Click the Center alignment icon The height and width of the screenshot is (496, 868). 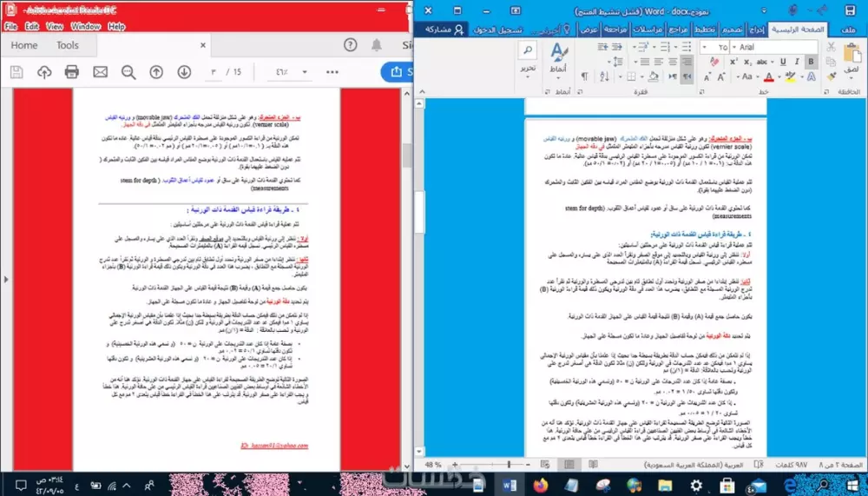tap(673, 62)
